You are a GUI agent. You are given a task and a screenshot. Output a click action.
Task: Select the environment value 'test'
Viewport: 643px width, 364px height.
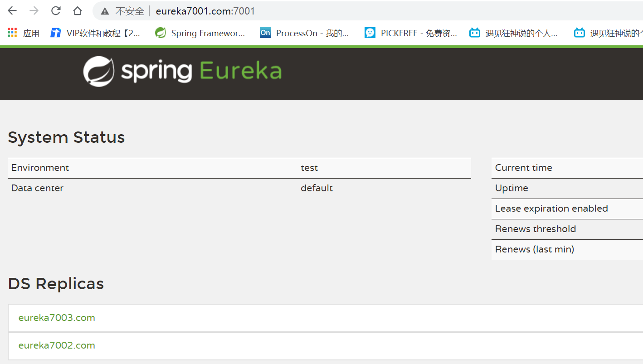[309, 168]
